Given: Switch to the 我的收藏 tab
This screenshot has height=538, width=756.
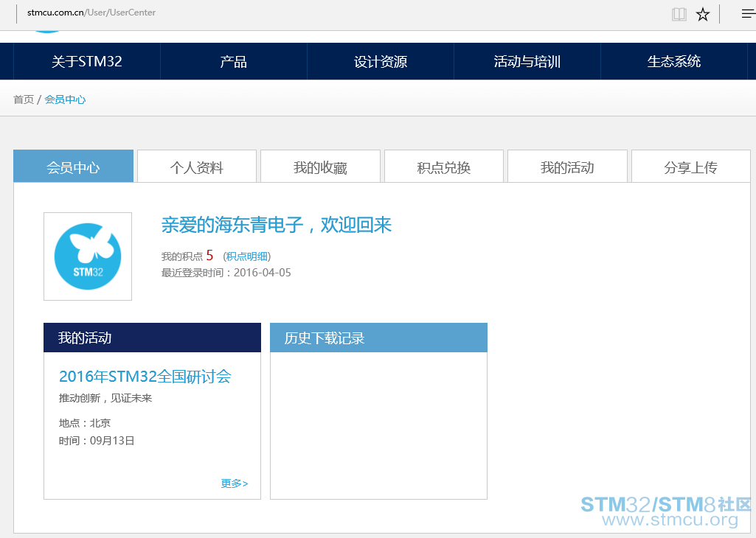Looking at the screenshot, I should click(x=320, y=166).
